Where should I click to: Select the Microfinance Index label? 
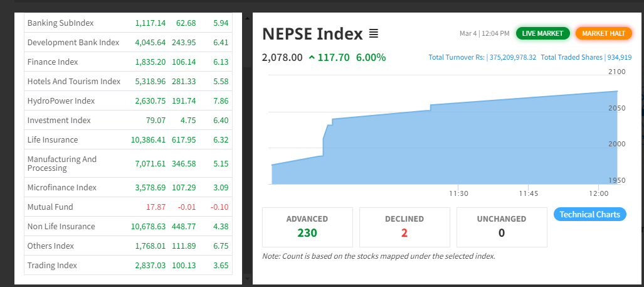click(62, 188)
